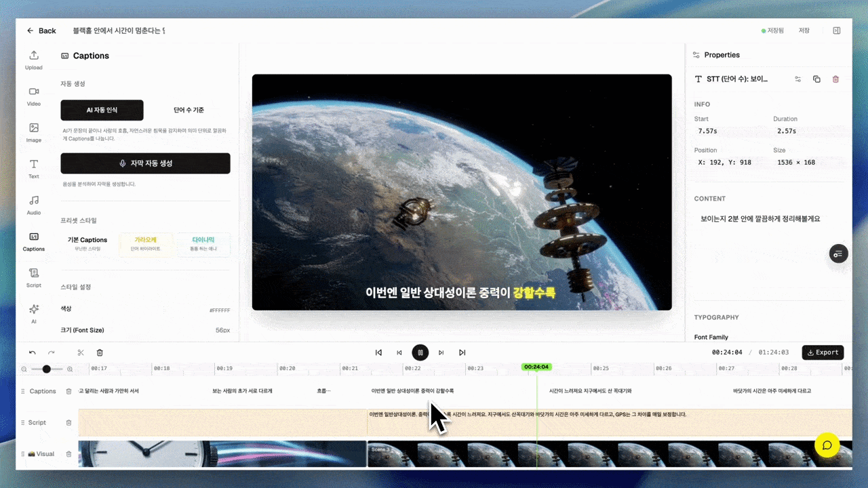Open the yellow chat bubble button
The width and height of the screenshot is (868, 488).
click(x=827, y=445)
